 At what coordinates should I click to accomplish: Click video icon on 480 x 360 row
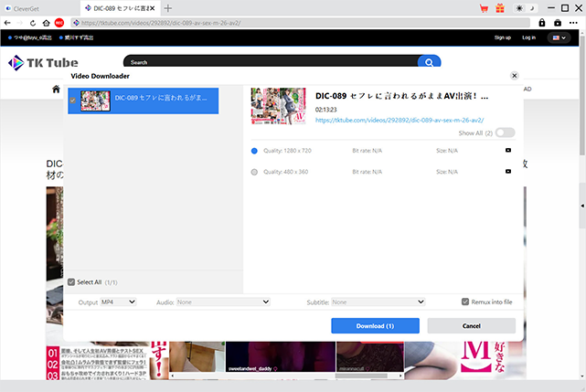[x=508, y=172]
